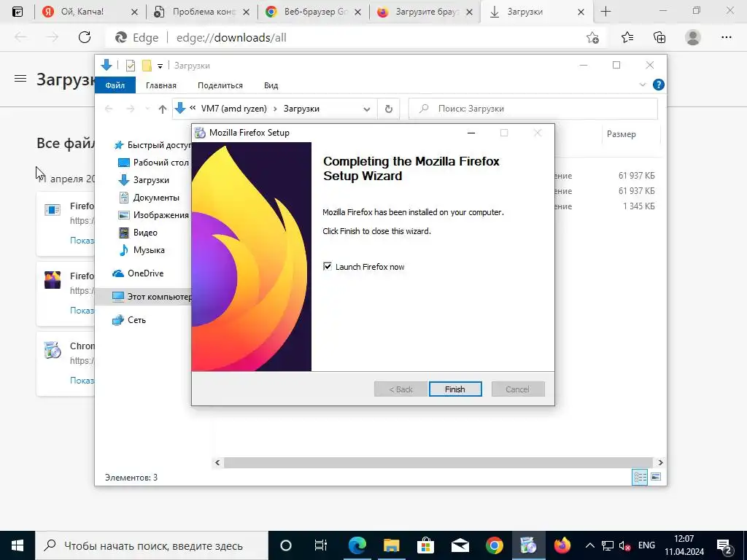The width and height of the screenshot is (747, 560).
Task: Add page to favorites star icon
Action: (592, 38)
